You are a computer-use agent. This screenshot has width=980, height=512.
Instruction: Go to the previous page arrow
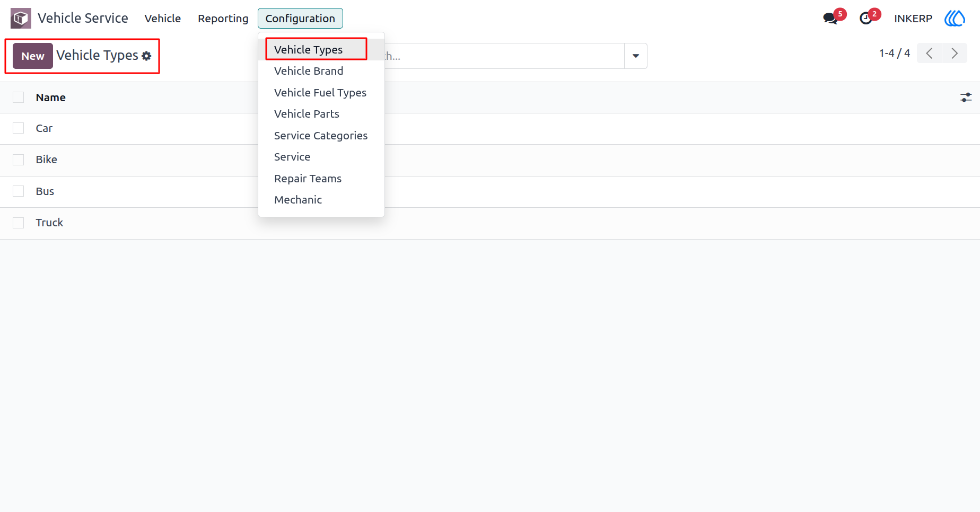pyautogui.click(x=929, y=53)
